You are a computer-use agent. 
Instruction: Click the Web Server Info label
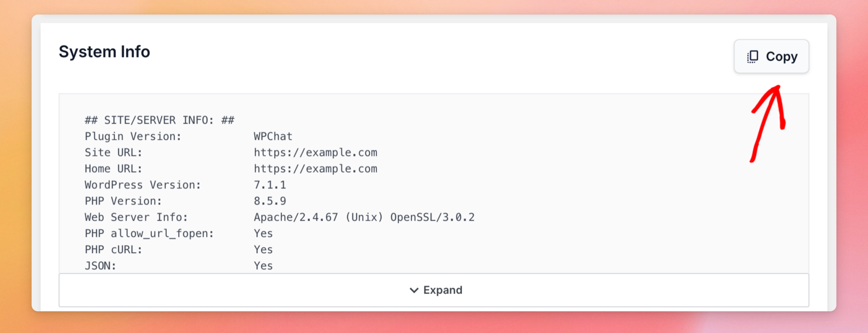[136, 217]
